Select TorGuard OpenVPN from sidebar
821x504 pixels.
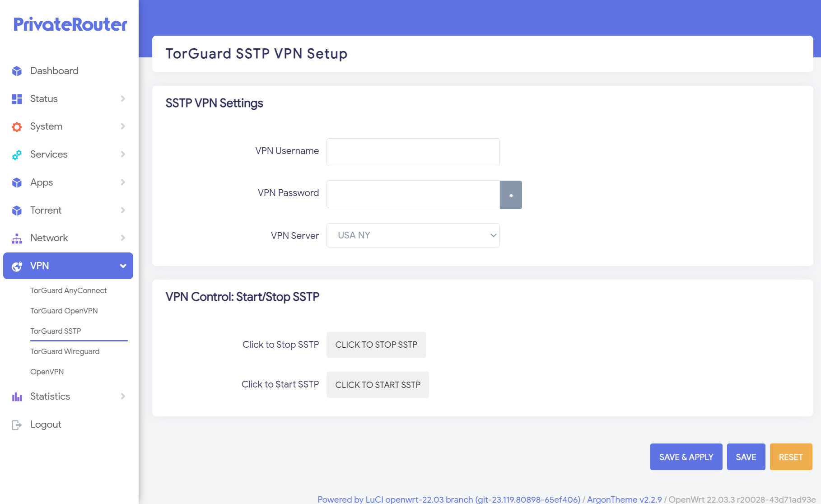pos(64,311)
